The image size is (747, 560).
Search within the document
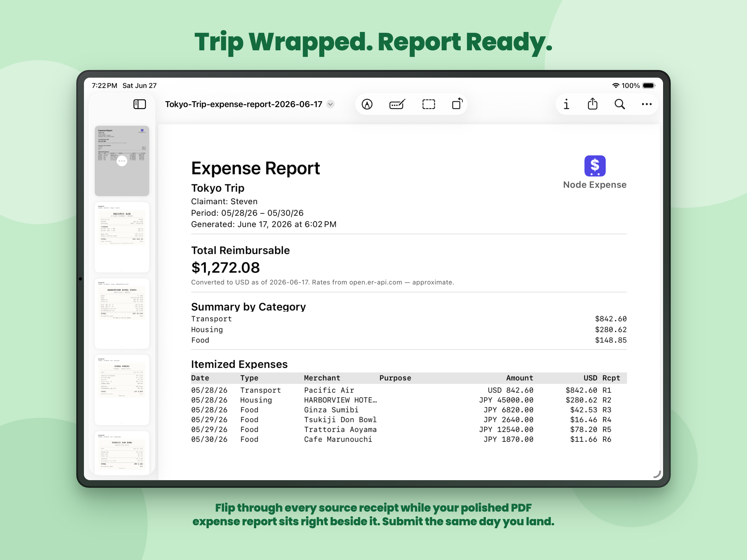point(620,104)
